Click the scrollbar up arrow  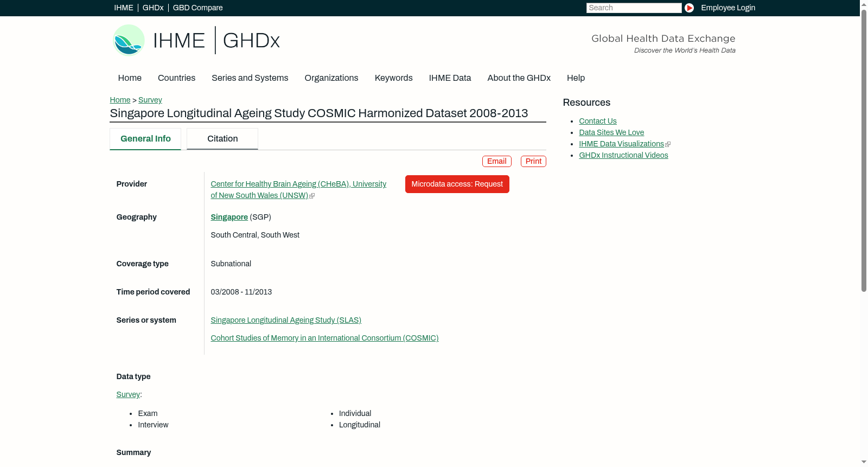(x=864, y=4)
